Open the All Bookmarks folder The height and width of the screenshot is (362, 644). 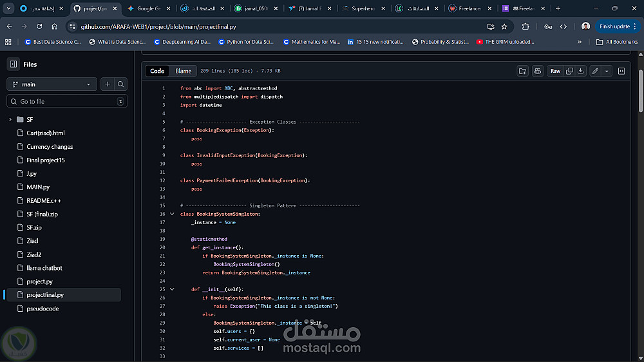click(x=617, y=42)
